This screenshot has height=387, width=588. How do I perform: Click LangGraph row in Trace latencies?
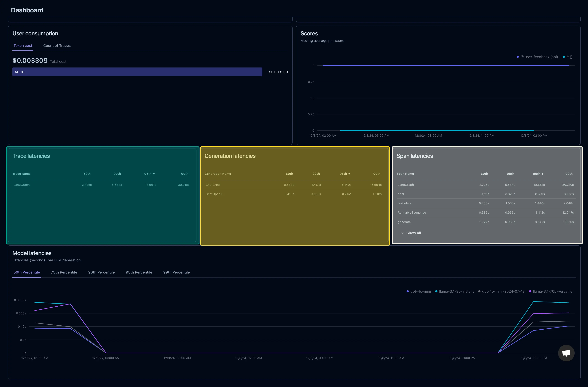[x=102, y=185]
